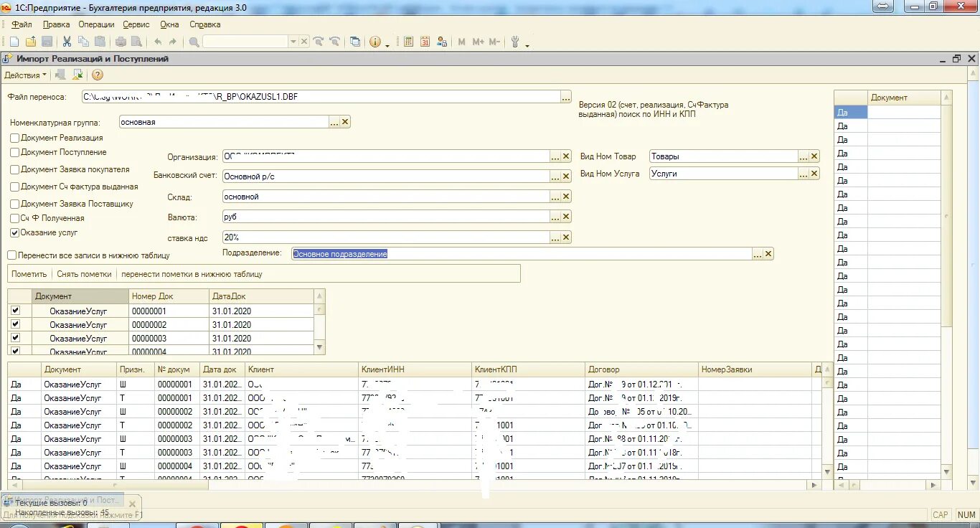The image size is (980, 528).
Task: Click the Paste clipboard icon
Action: pyautogui.click(x=100, y=42)
